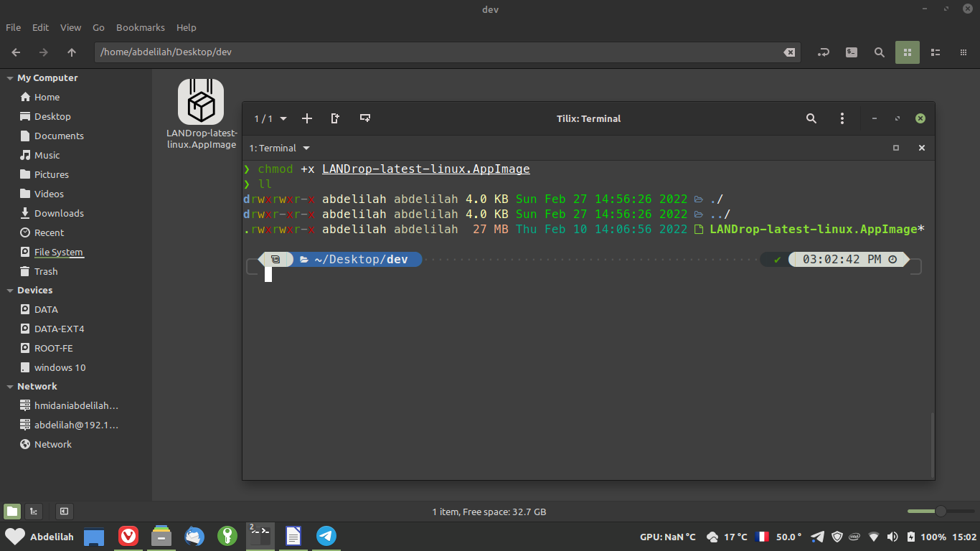Click the zoom slider in the status bar

coord(940,511)
